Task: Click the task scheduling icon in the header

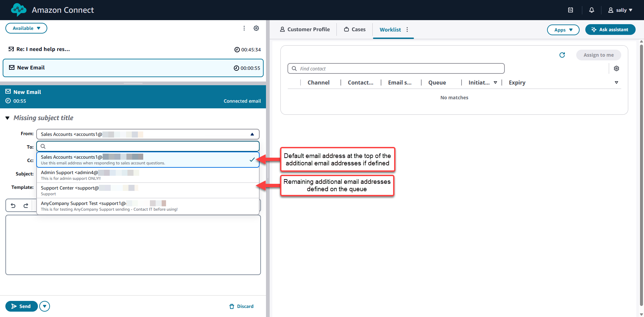Action: [x=571, y=10]
